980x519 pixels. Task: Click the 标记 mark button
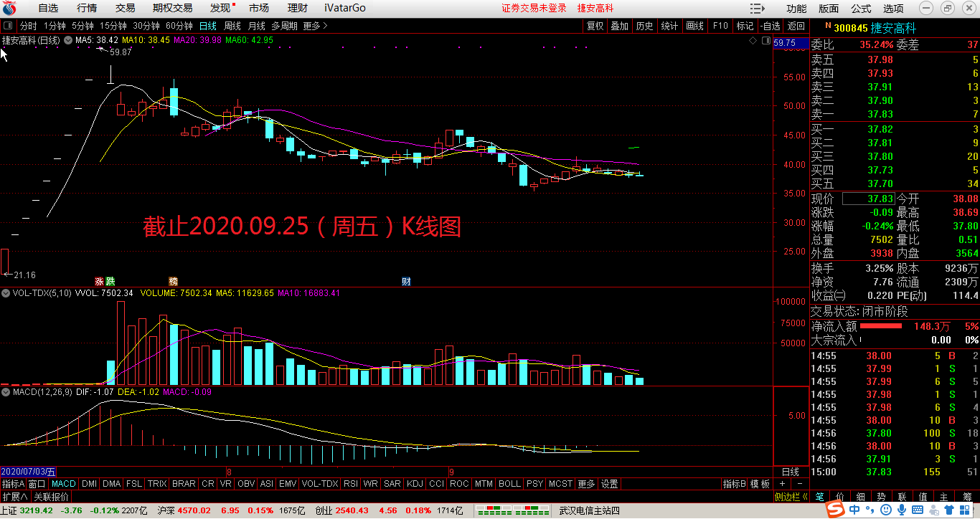click(x=745, y=26)
